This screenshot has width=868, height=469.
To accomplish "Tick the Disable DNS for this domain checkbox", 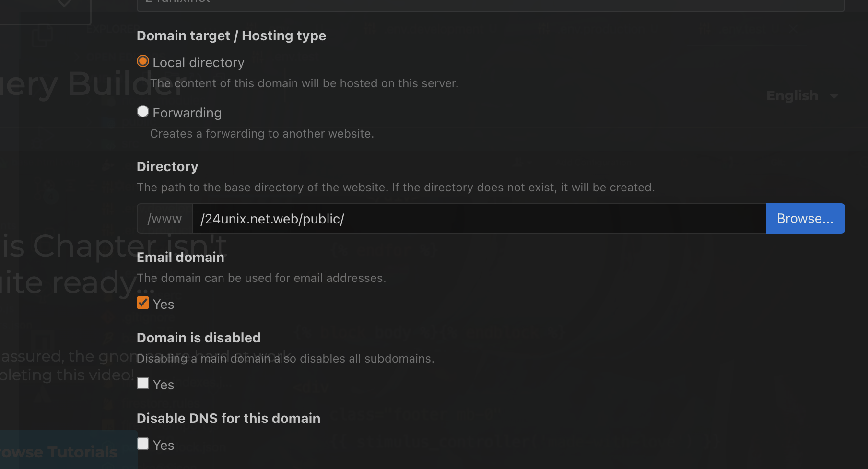I will [143, 444].
